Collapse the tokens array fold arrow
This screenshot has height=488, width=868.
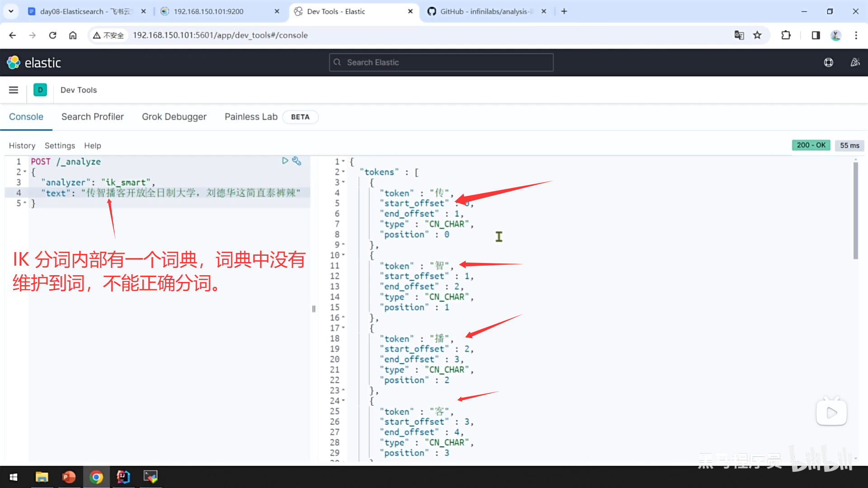pos(344,172)
